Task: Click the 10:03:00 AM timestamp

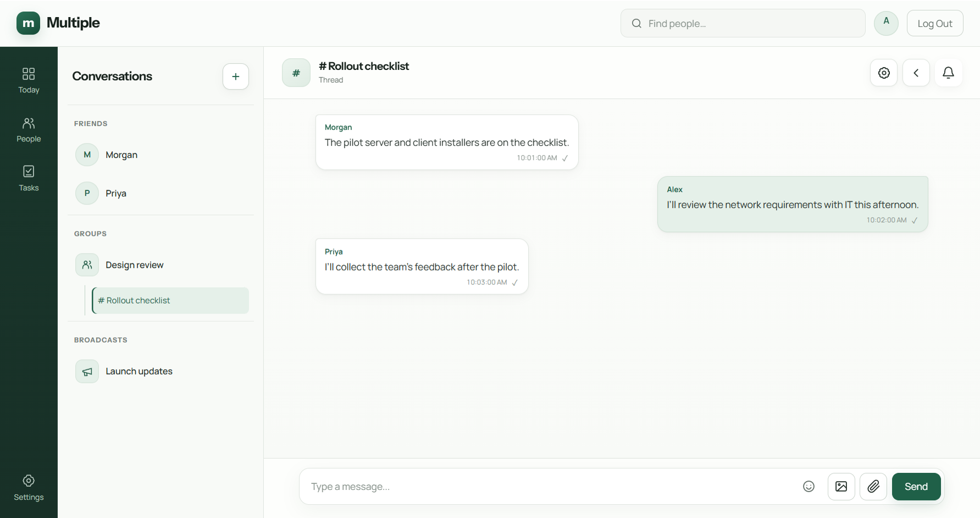Action: pos(487,282)
